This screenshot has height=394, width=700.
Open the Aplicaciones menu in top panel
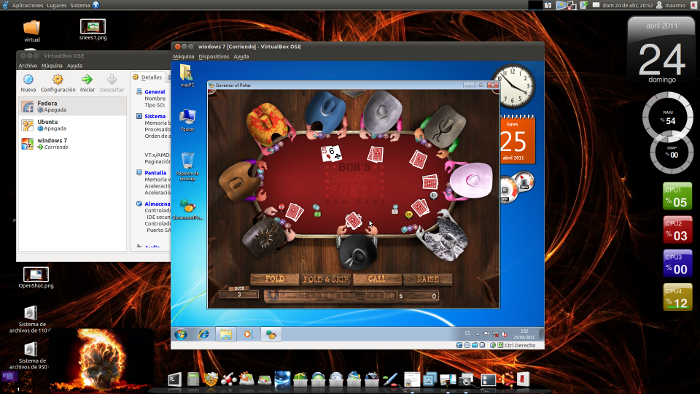tap(27, 5)
